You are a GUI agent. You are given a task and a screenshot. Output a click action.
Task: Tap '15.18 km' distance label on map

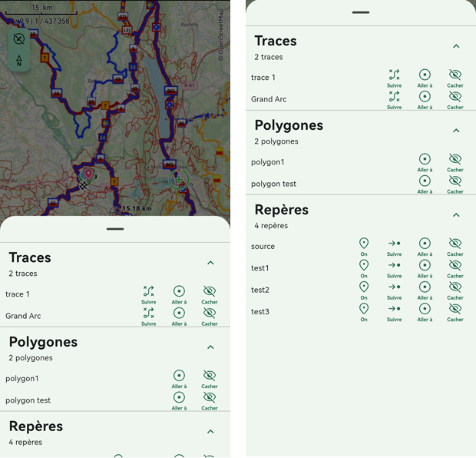137,208
